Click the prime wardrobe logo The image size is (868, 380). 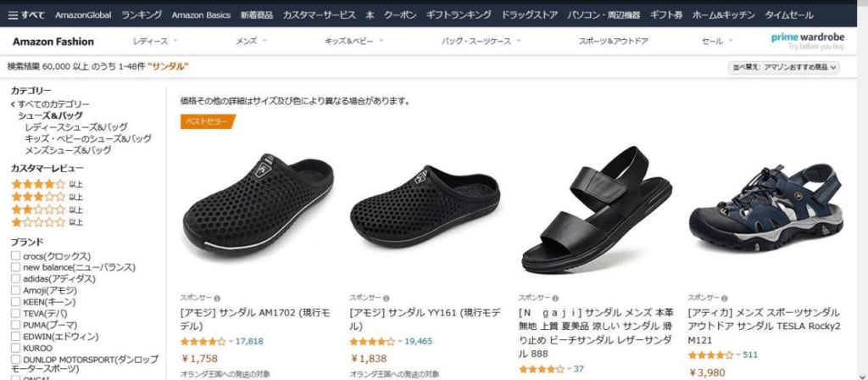808,42
